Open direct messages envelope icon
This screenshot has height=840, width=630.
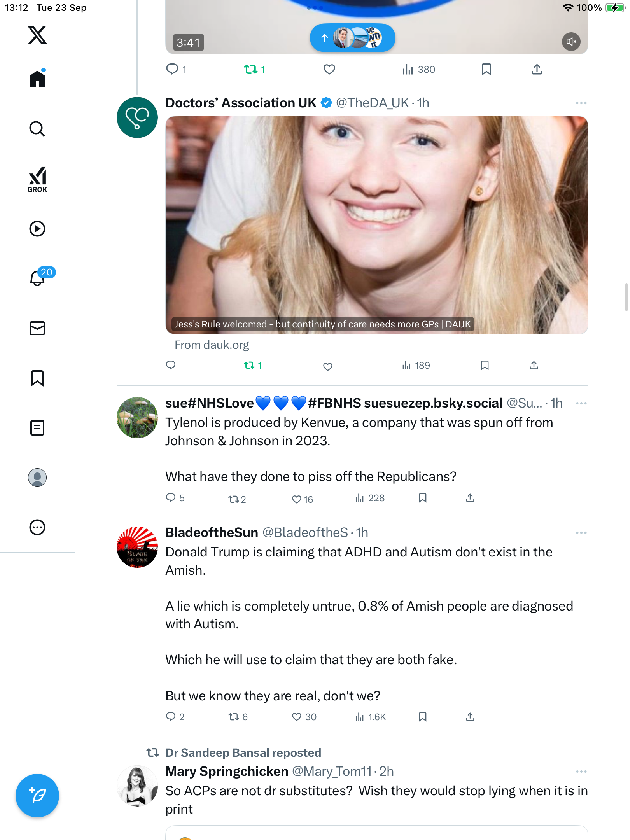[x=37, y=328]
